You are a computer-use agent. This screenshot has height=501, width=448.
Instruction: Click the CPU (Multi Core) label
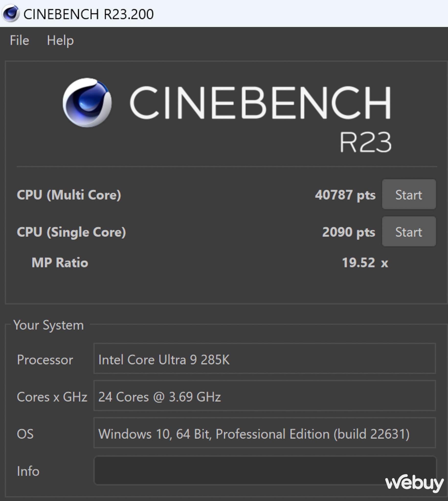(x=69, y=195)
